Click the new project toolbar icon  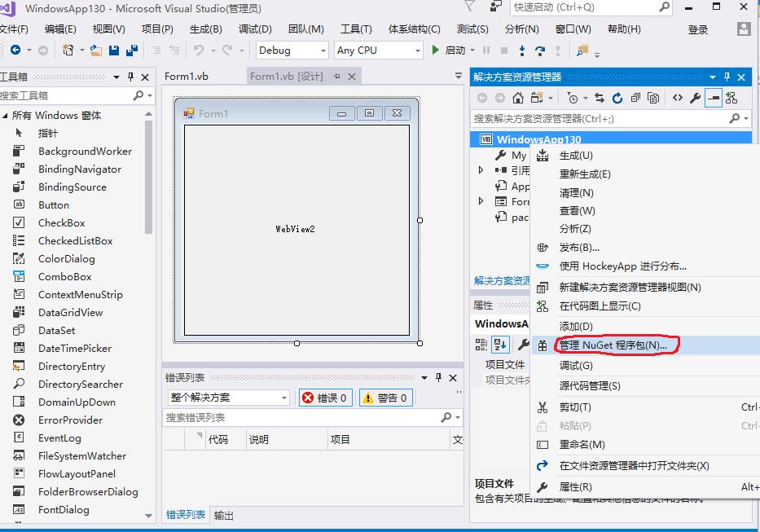point(68,50)
